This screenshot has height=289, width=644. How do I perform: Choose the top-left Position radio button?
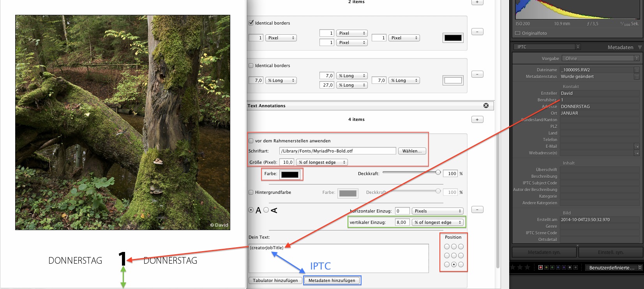tap(447, 246)
